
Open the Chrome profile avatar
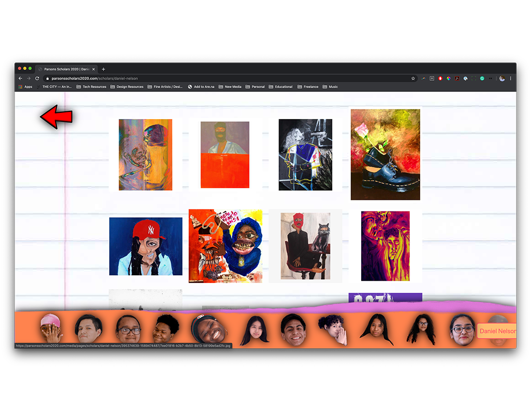tap(502, 78)
